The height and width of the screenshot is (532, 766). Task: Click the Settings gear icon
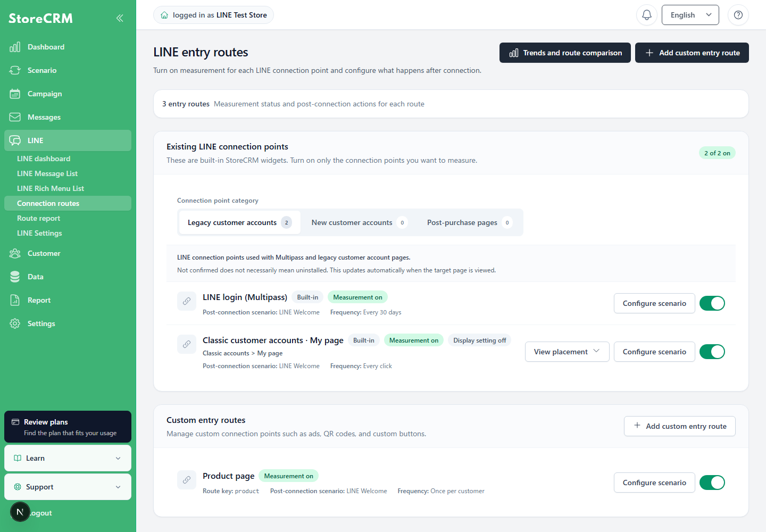(x=15, y=323)
